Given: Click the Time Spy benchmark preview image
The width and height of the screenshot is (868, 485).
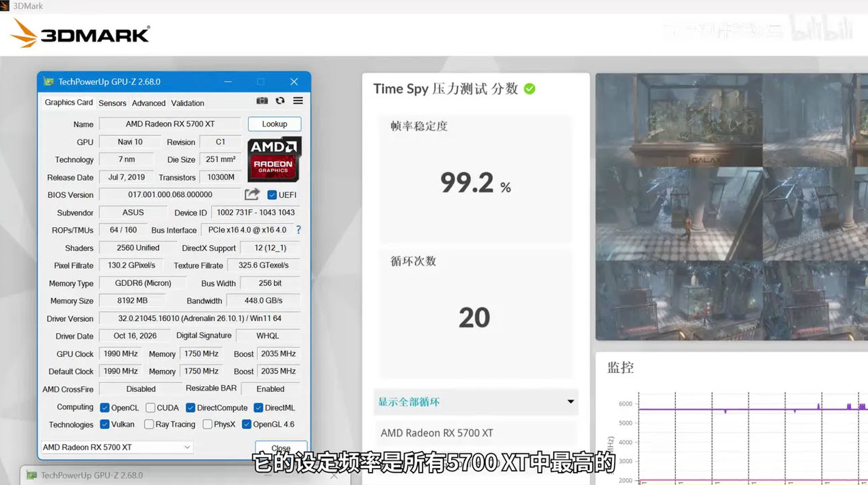Looking at the screenshot, I should (x=731, y=207).
